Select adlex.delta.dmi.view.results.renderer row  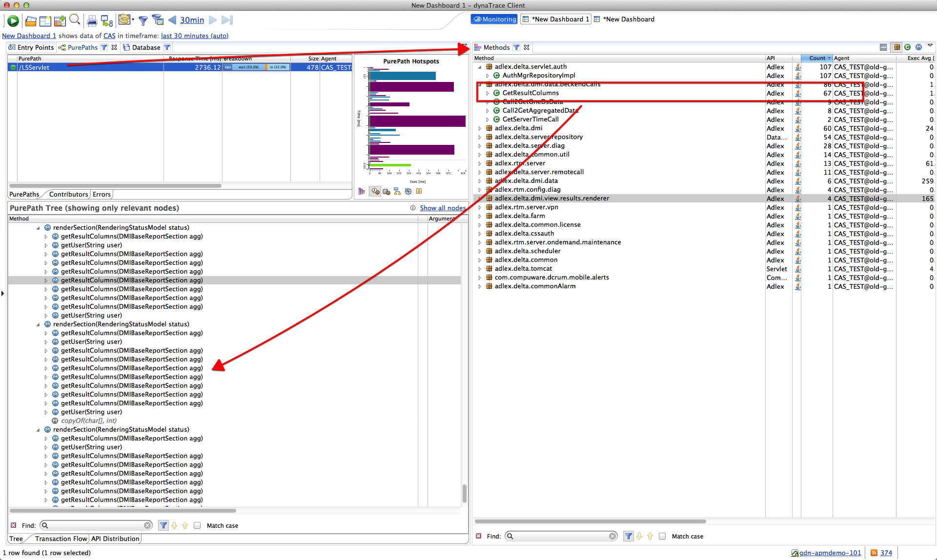[704, 199]
